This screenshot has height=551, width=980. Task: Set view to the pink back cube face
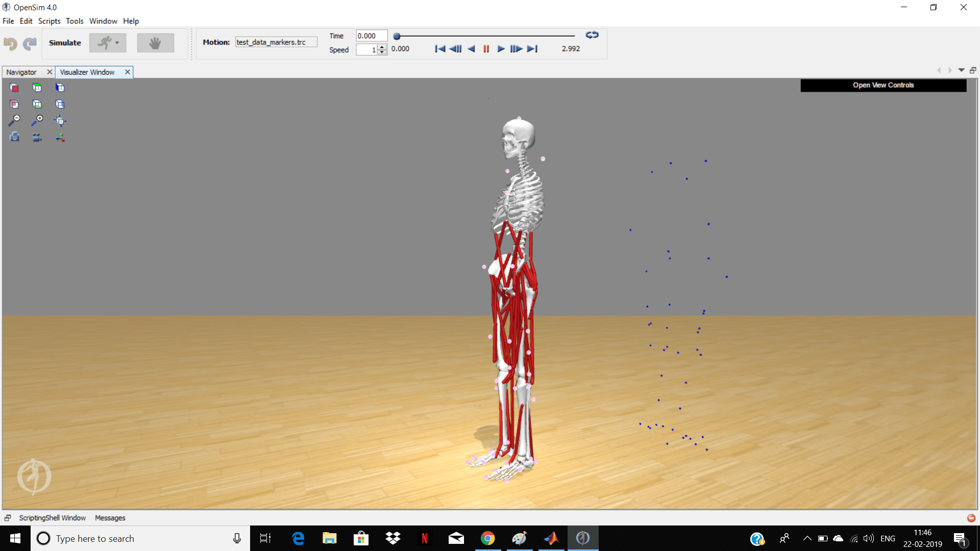(14, 104)
